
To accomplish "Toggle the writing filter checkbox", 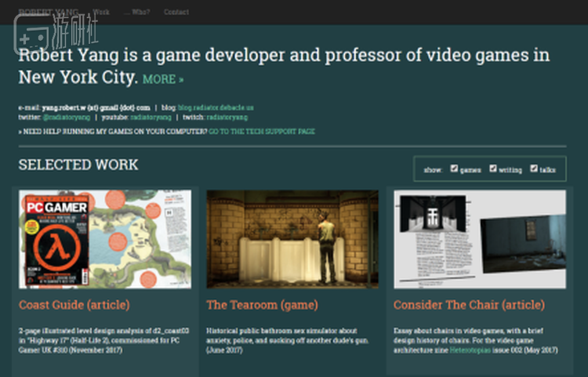I will click(493, 169).
